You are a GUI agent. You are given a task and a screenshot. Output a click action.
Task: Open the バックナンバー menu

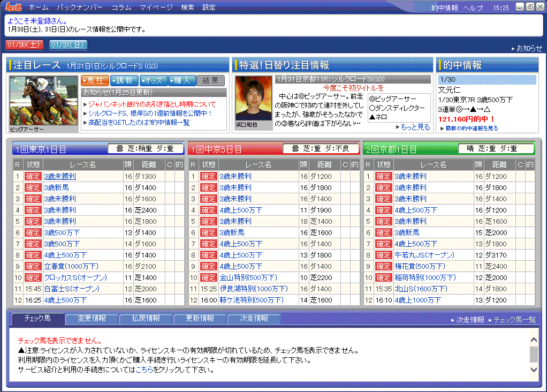[x=79, y=7]
